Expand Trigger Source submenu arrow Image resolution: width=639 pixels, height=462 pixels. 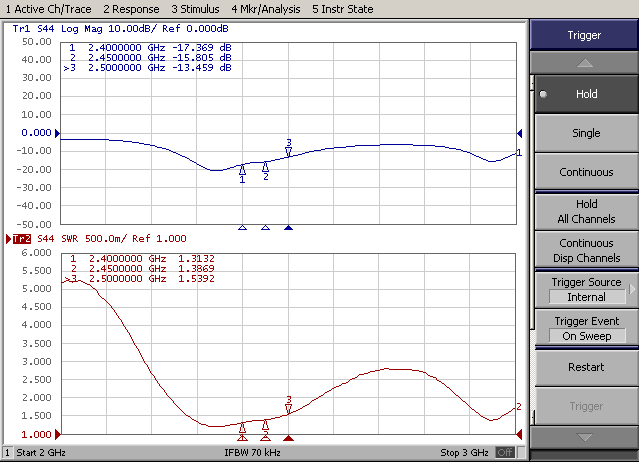(632, 289)
